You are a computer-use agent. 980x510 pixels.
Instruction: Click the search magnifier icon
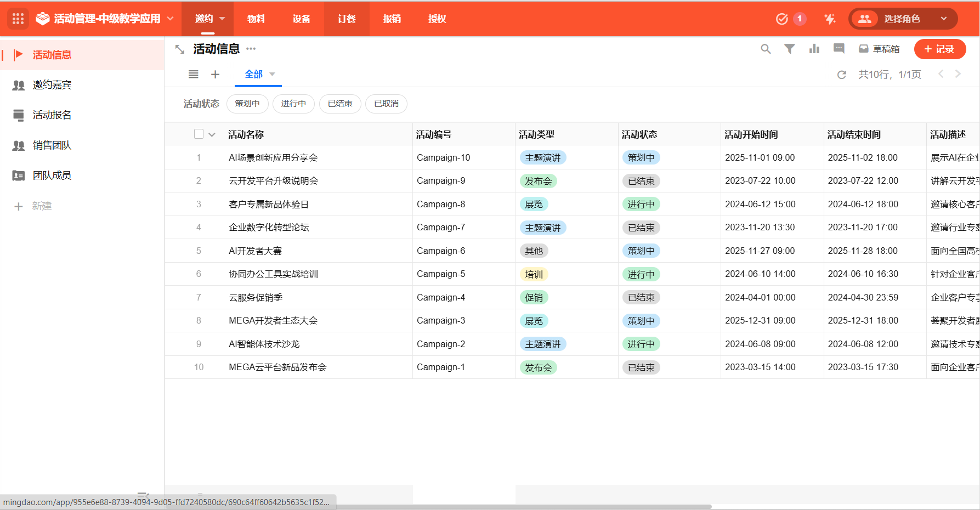[x=766, y=49]
